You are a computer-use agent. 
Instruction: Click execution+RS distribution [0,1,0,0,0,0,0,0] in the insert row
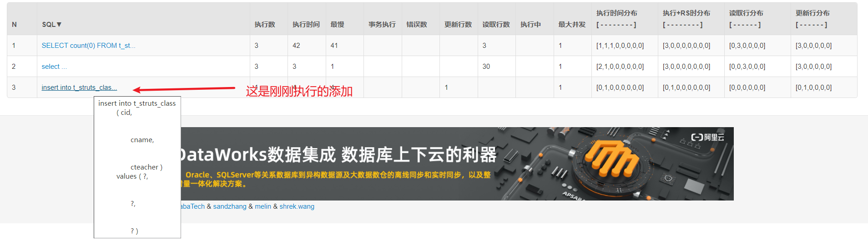tap(686, 87)
